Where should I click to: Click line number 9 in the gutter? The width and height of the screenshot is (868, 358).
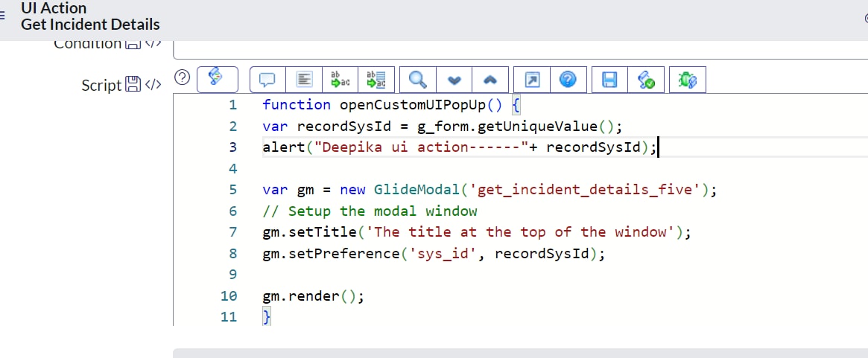[x=232, y=275]
